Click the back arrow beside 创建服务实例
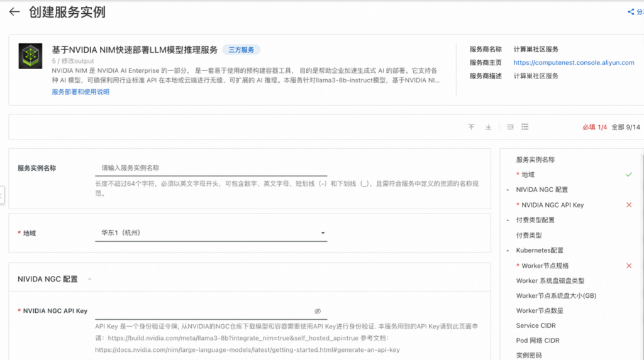 (x=14, y=12)
